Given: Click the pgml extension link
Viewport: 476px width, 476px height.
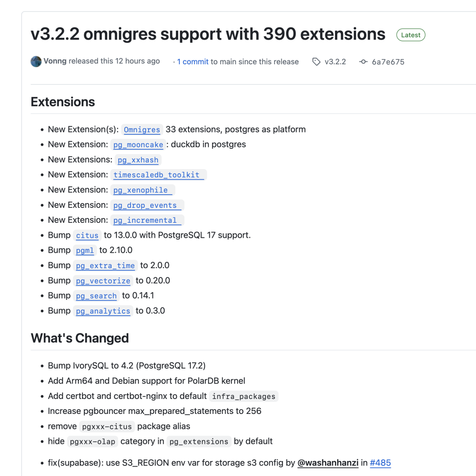Looking at the screenshot, I should 85,251.
